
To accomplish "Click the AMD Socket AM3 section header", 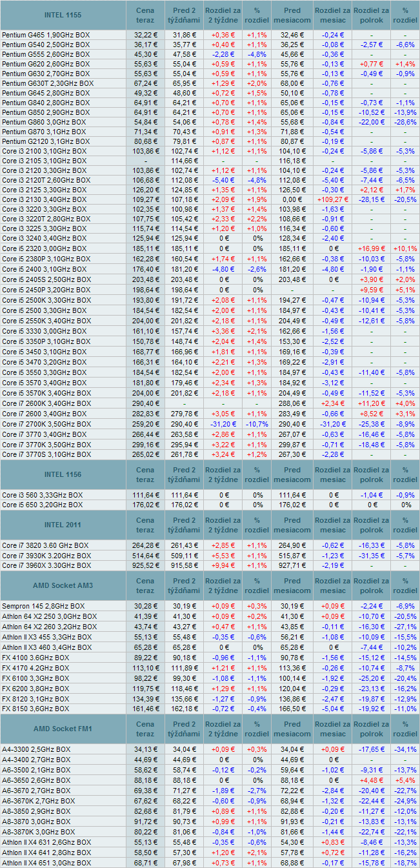I will [63, 585].
